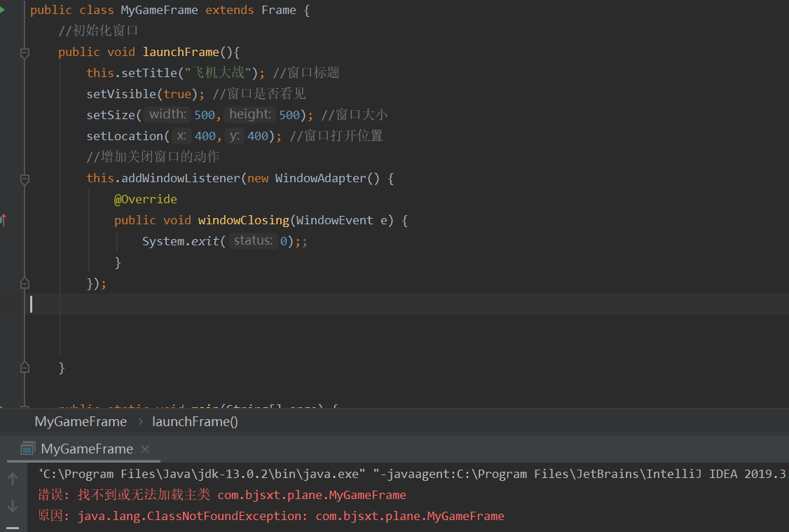
Task: Click the //窗口打开位置 comment
Action: [x=336, y=136]
